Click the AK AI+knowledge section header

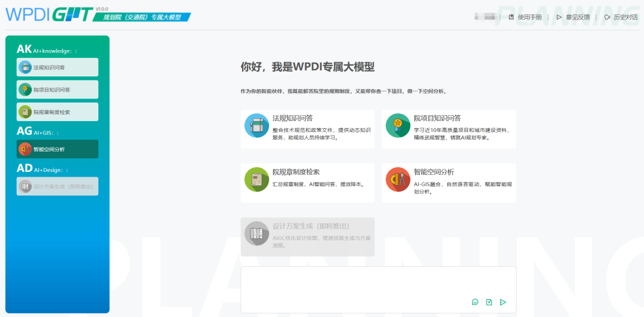point(47,50)
